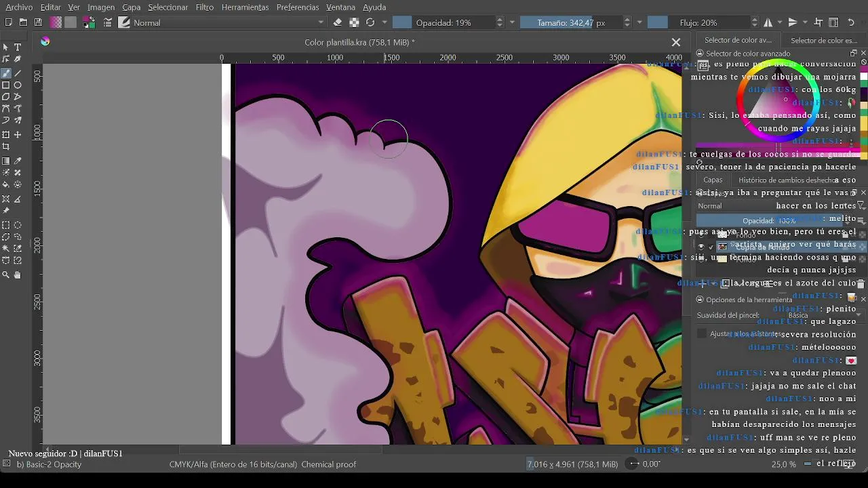The width and height of the screenshot is (868, 488).
Task: Open the vertical mirror options dropdown arrow
Action: (806, 22)
